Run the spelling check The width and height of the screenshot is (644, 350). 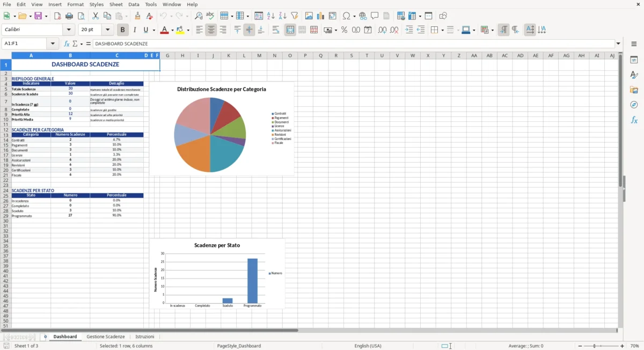click(x=210, y=16)
